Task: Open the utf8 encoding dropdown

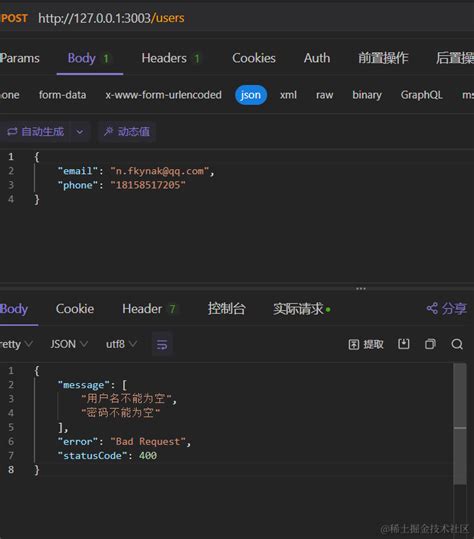Action: [121, 344]
